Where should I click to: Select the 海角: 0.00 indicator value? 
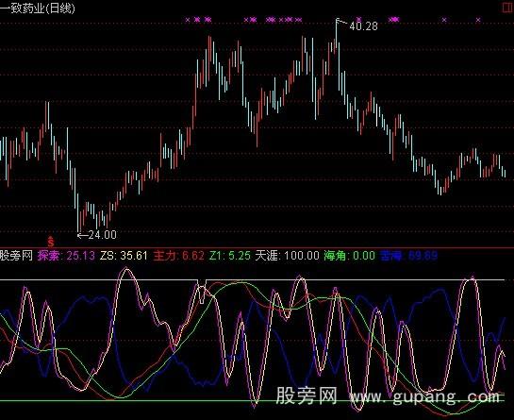coord(350,255)
